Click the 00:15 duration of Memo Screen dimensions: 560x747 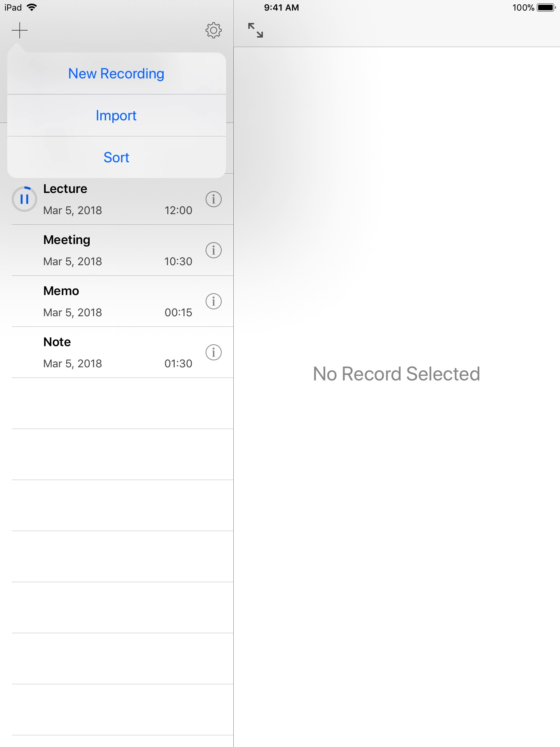178,313
